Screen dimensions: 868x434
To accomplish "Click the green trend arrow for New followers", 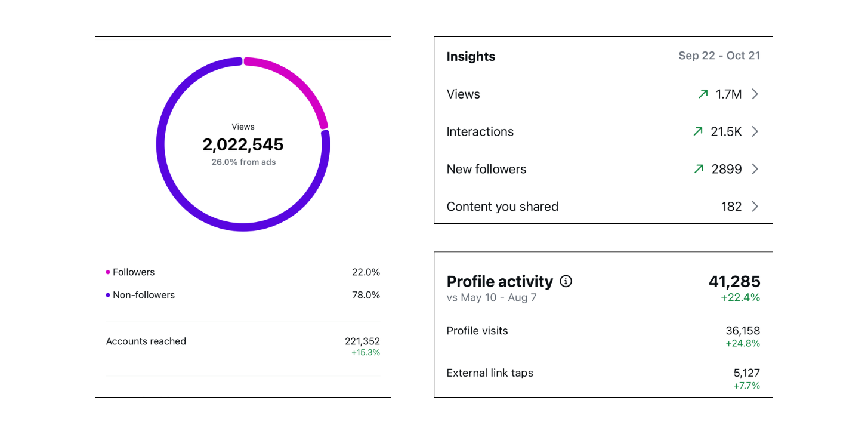I will point(699,169).
